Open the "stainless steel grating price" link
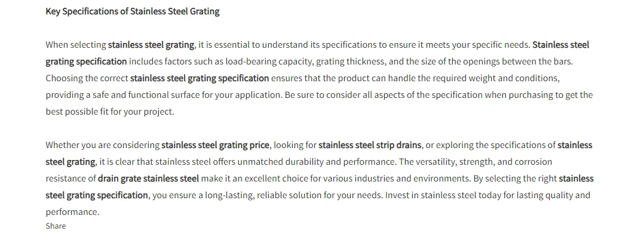 215,145
